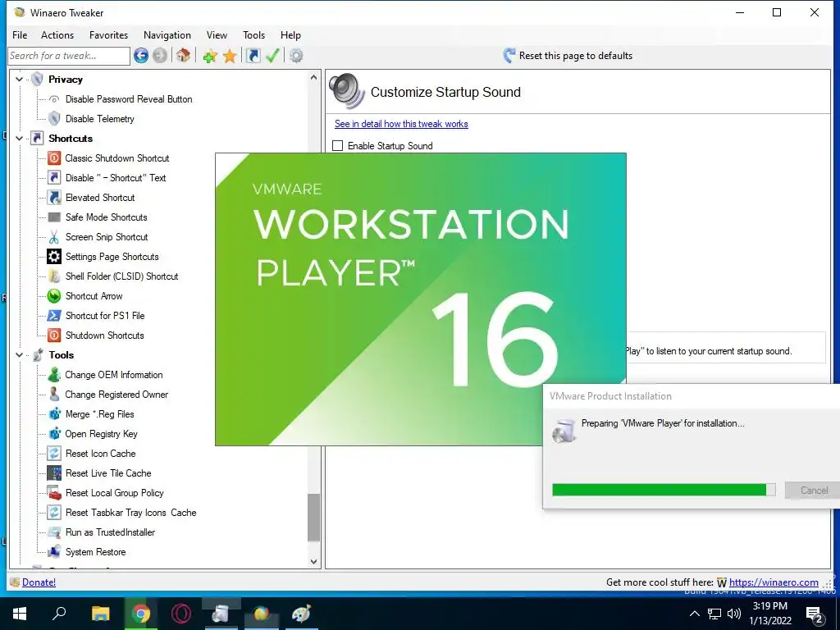Viewport: 840px width, 630px height.
Task: Click the tree scroll up arrow
Action: click(314, 78)
